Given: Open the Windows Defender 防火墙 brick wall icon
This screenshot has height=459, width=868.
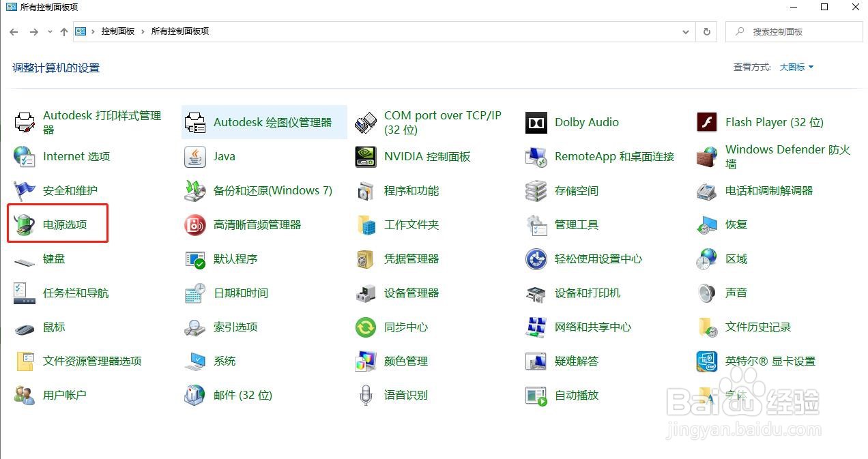Looking at the screenshot, I should click(x=707, y=157).
